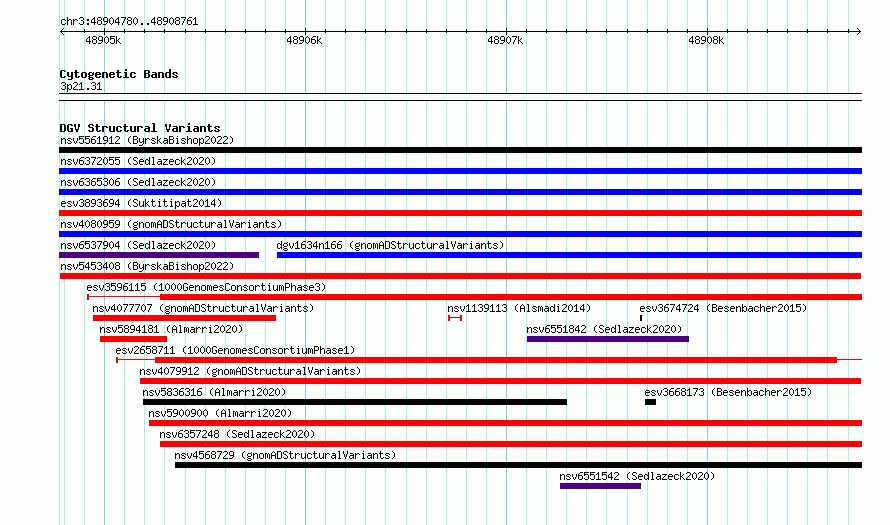This screenshot has width=890, height=525.
Task: Click the nsv4077707 (gnomADStructuralVariants) label
Action: pyautogui.click(x=203, y=308)
